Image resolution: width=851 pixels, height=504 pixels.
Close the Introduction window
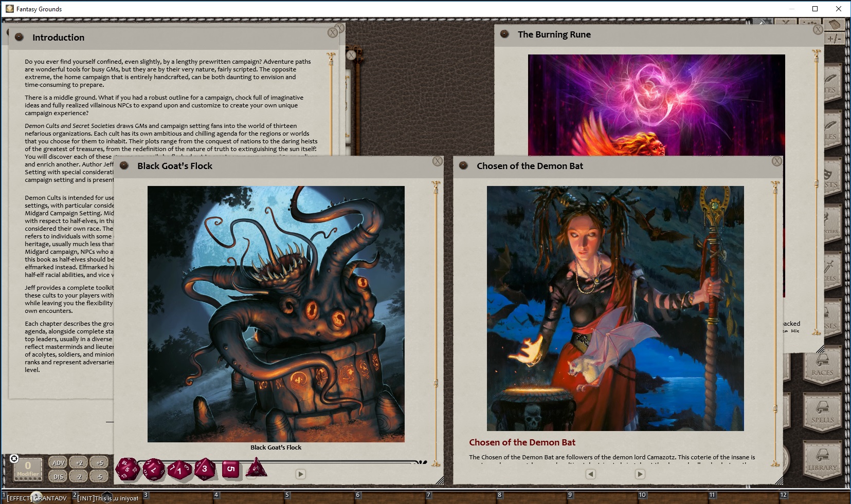pos(333,33)
